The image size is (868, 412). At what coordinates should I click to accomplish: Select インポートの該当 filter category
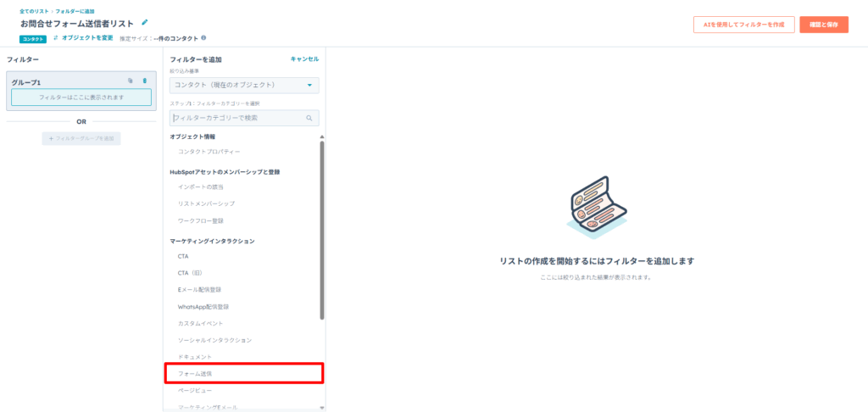click(201, 187)
